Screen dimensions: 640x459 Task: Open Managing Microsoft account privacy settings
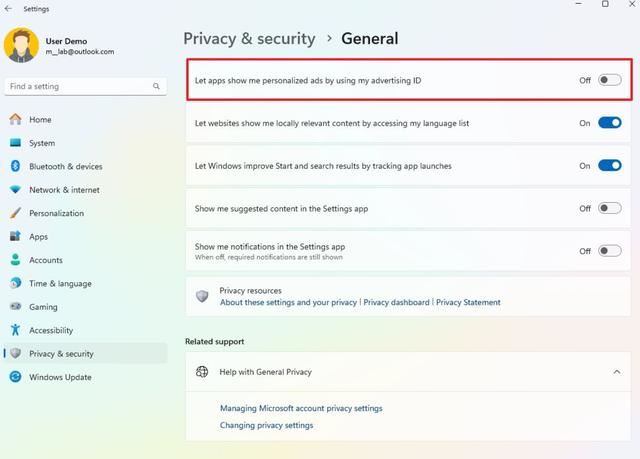(x=301, y=408)
